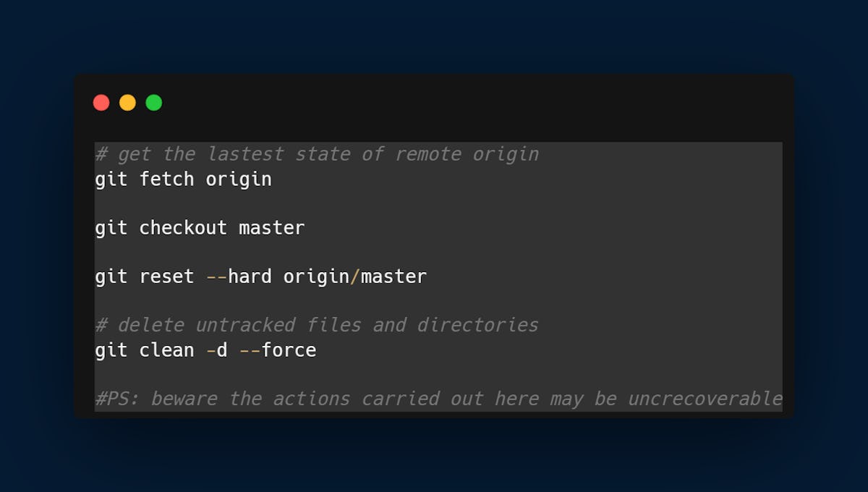Screen dimensions: 868x492
Task: Click "origin" in the git fetch line
Action: (x=239, y=179)
